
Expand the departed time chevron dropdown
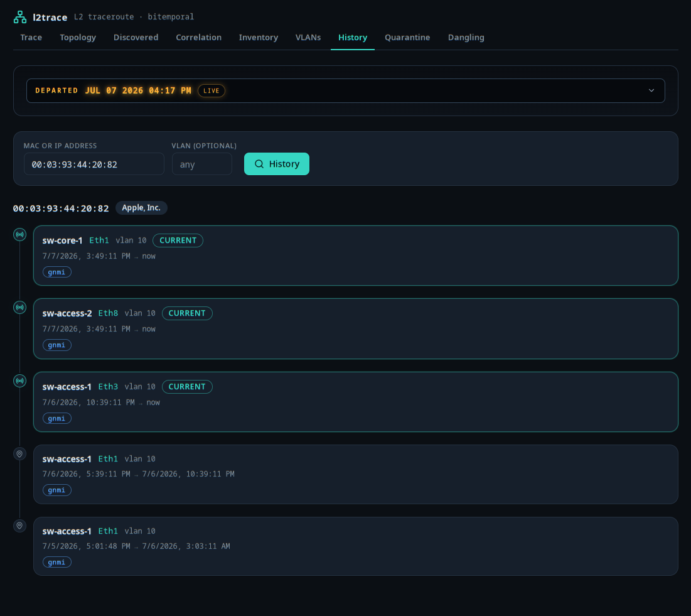pos(651,90)
